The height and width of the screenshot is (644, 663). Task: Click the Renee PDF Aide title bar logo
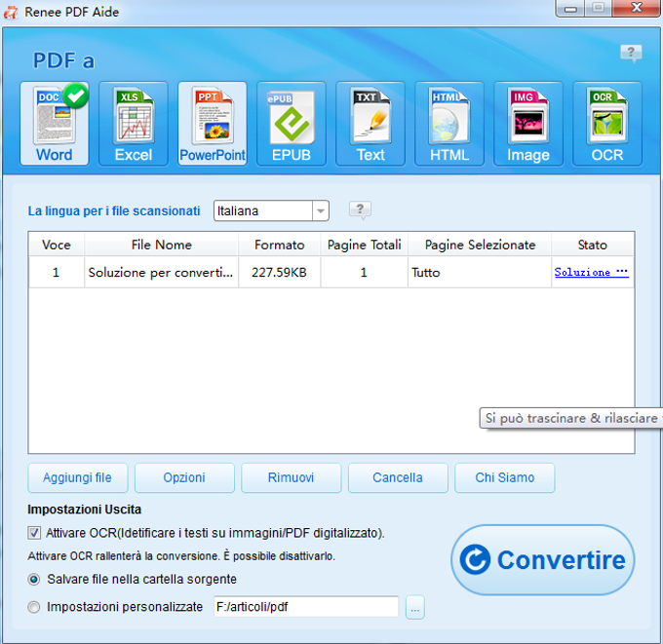pyautogui.click(x=11, y=13)
